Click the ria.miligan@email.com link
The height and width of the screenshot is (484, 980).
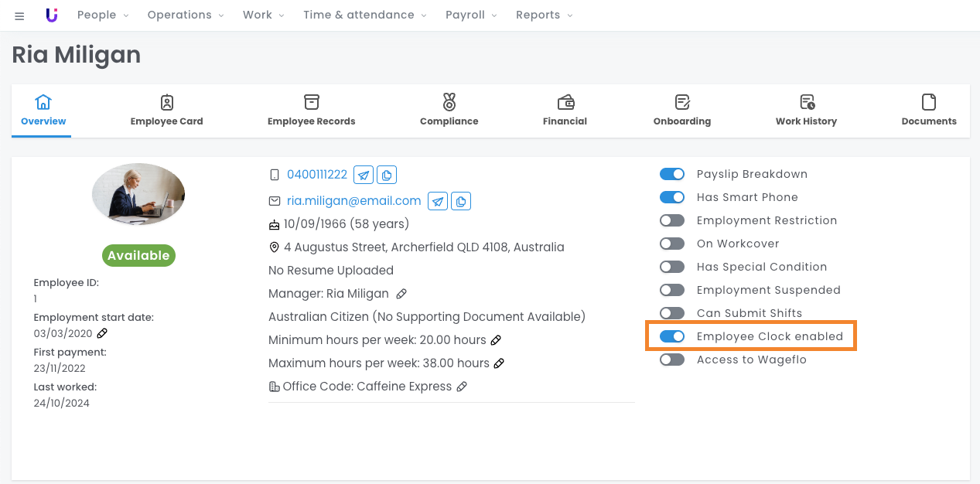tap(353, 201)
